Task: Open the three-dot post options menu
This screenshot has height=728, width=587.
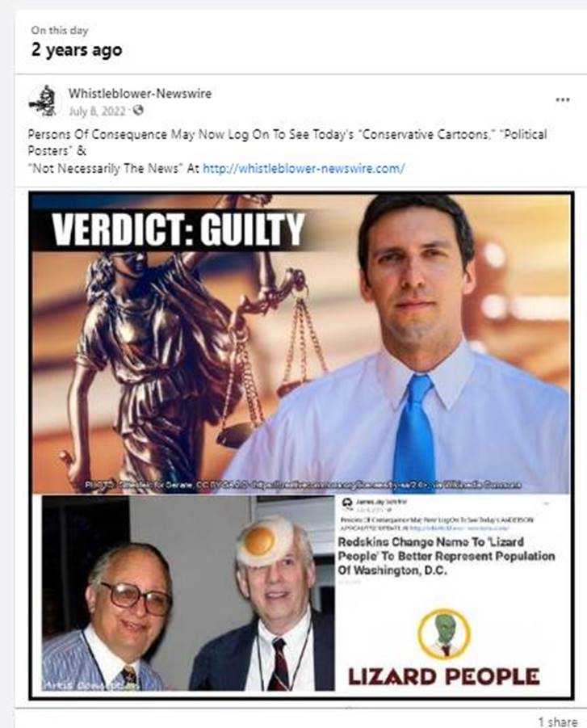Action: pyautogui.click(x=563, y=100)
